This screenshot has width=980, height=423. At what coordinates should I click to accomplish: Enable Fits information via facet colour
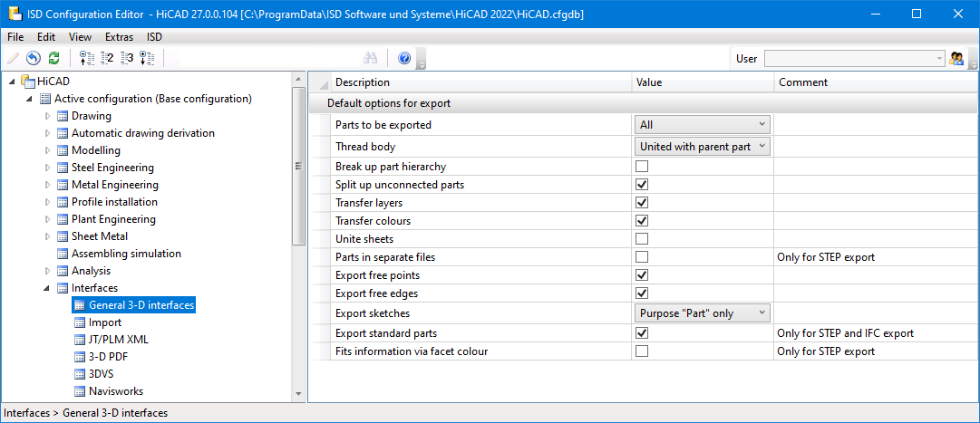[641, 351]
